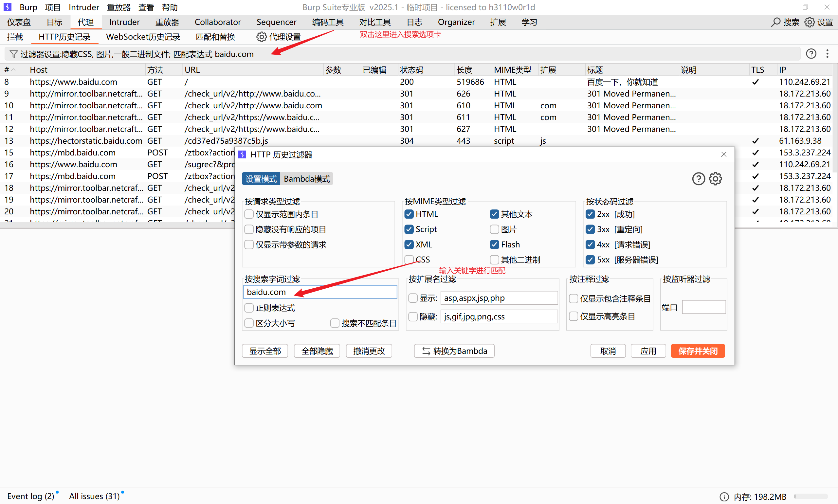Enable the CSS request type checkbox
838x504 pixels.
pos(409,259)
